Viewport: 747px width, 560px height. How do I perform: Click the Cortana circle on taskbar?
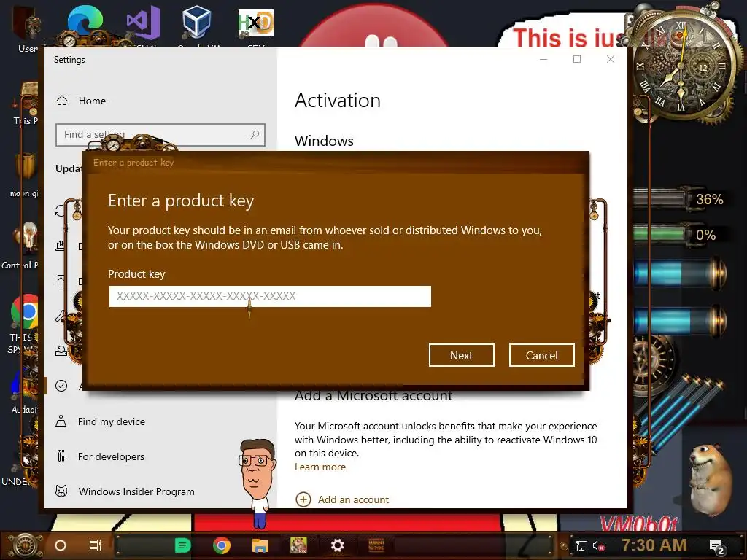[61, 545]
